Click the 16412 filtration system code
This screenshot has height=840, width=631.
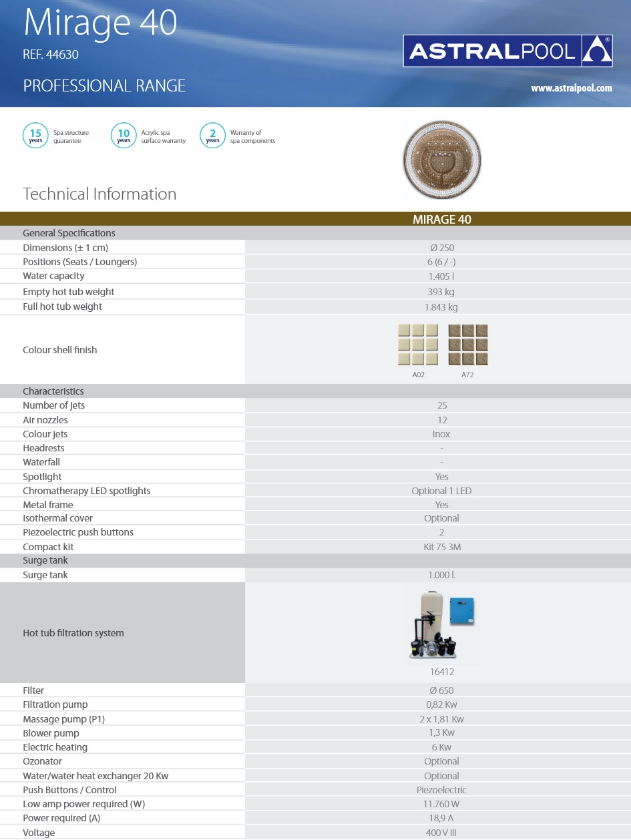(441, 672)
